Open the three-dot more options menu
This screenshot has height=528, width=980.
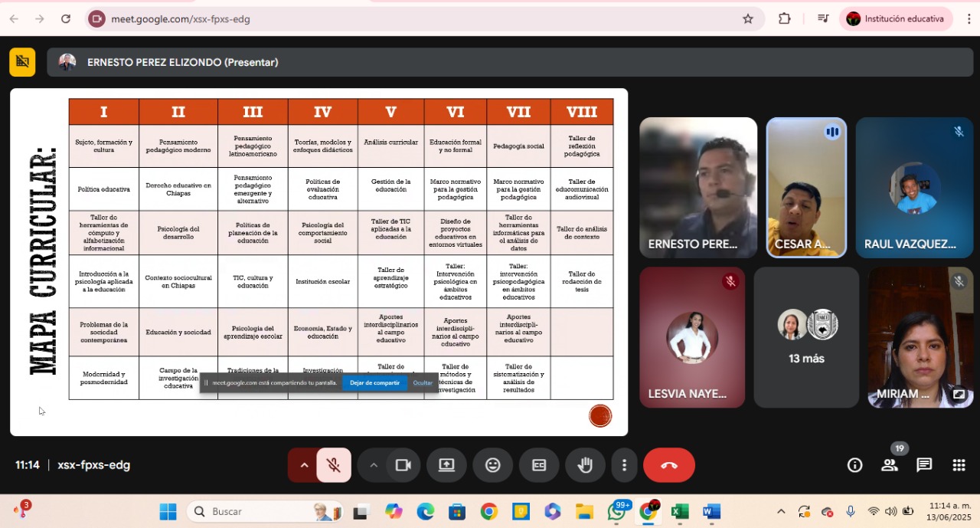coord(624,465)
